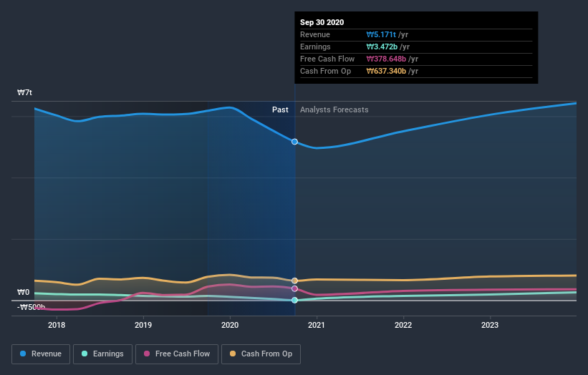Click the 2018 x-axis label
588x375 pixels.
(x=57, y=325)
